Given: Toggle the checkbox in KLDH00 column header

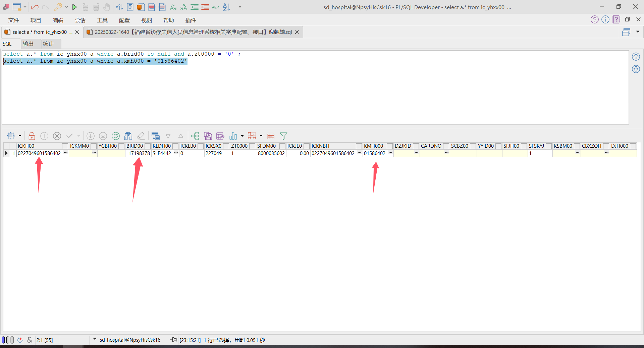Looking at the screenshot, I should click(175, 146).
